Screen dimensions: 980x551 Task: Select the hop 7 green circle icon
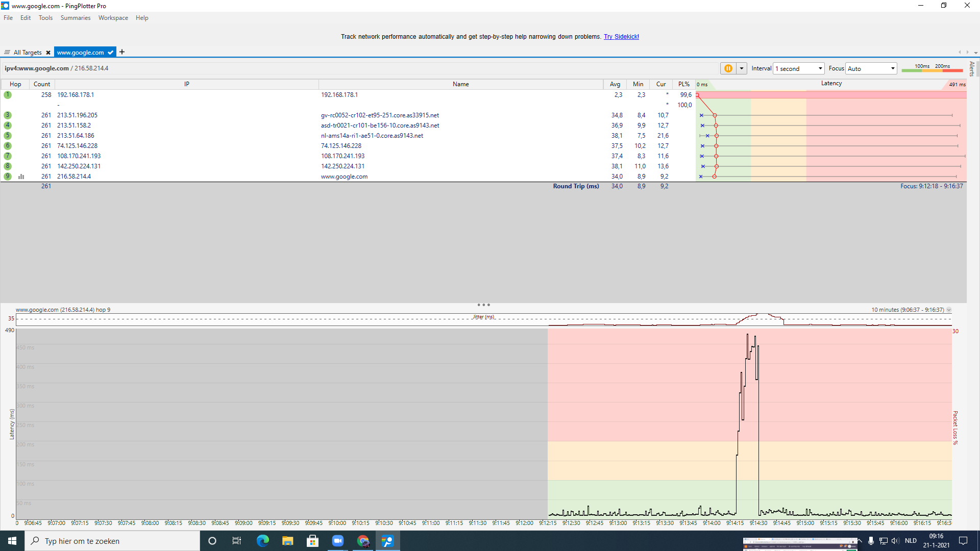8,156
